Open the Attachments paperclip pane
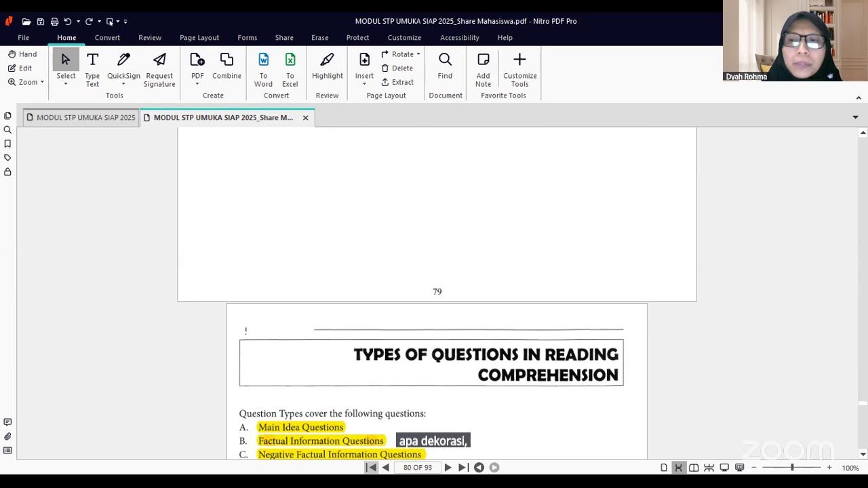This screenshot has height=488, width=868. click(x=7, y=436)
